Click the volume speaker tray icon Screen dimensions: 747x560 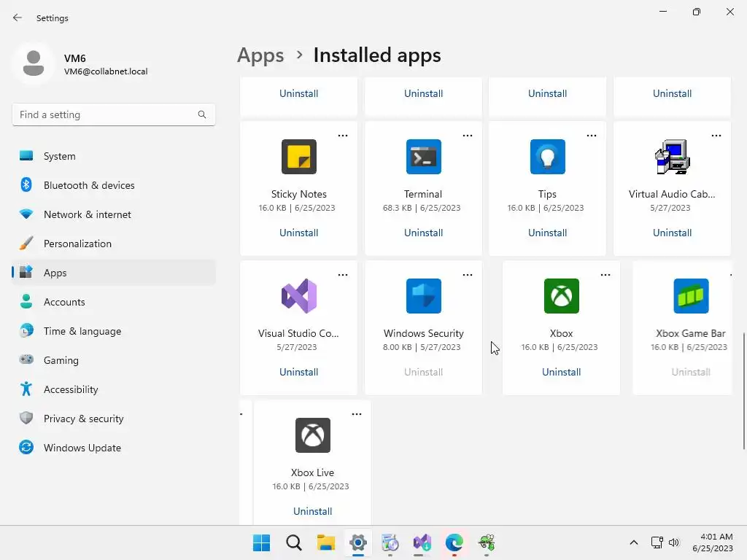click(x=673, y=542)
